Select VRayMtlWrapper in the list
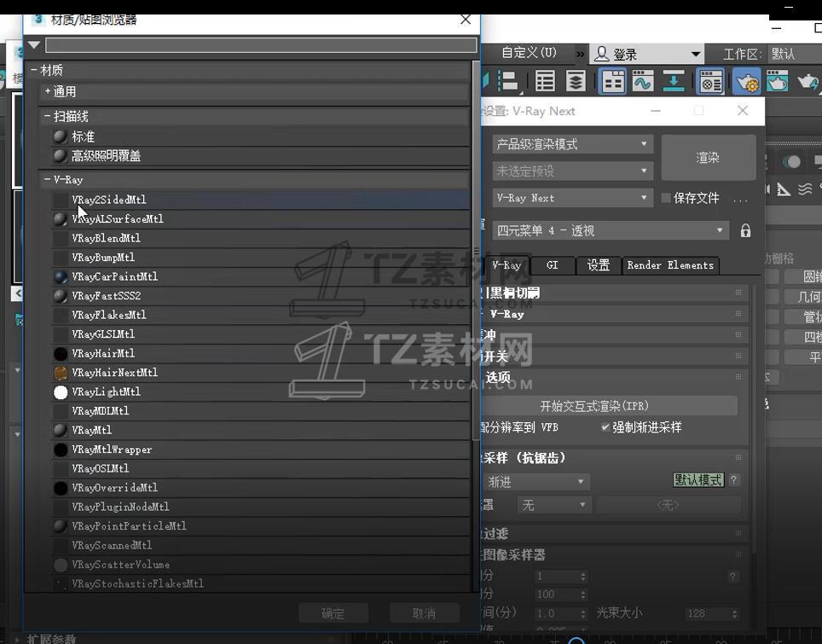The width and height of the screenshot is (822, 644). [260, 450]
